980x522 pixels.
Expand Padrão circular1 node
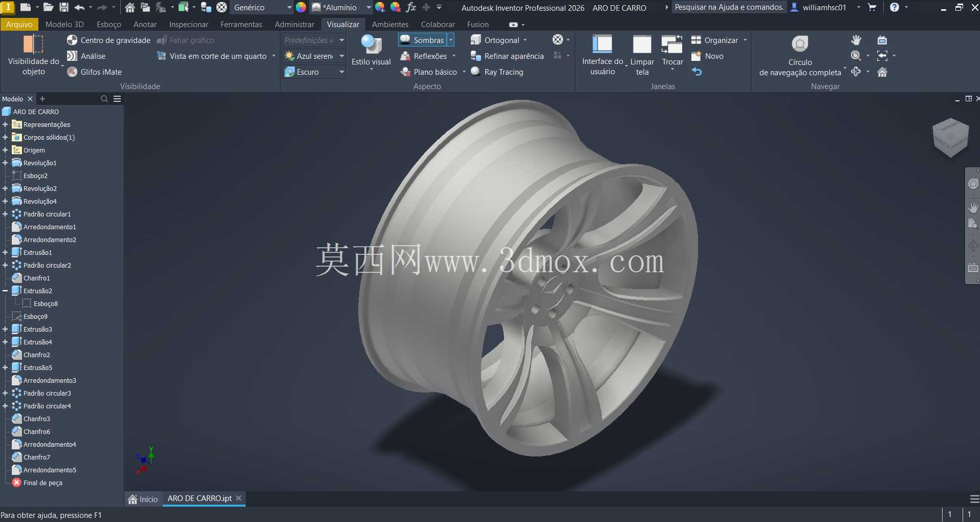click(x=5, y=214)
